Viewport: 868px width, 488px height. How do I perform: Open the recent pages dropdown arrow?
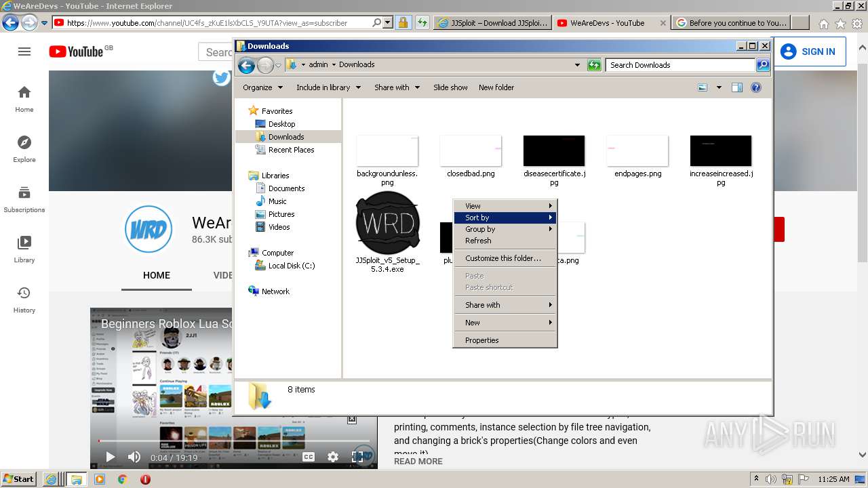coord(278,66)
